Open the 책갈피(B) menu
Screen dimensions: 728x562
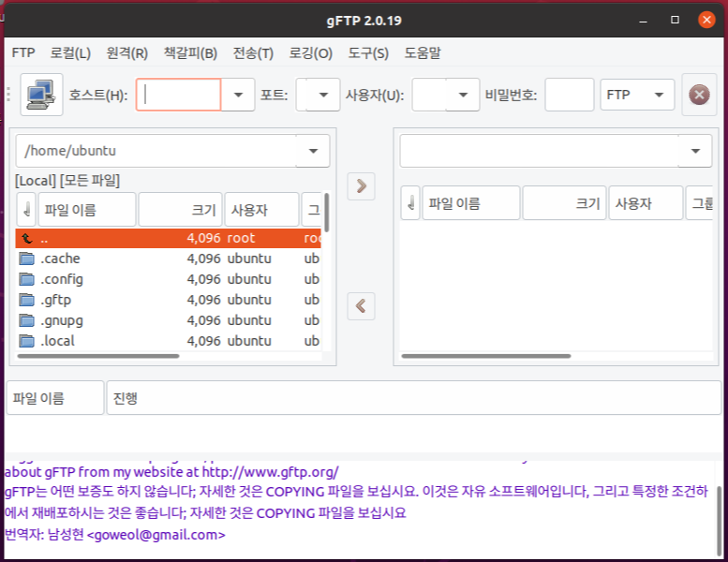click(x=190, y=52)
